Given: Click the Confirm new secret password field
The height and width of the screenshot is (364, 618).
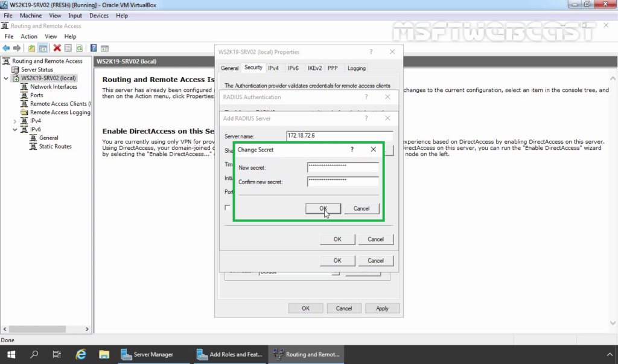Looking at the screenshot, I should coord(343,182).
